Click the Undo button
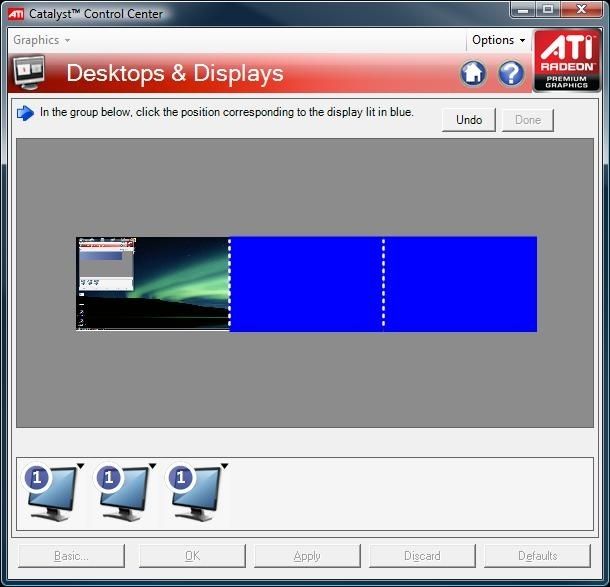This screenshot has height=587, width=610. click(469, 120)
